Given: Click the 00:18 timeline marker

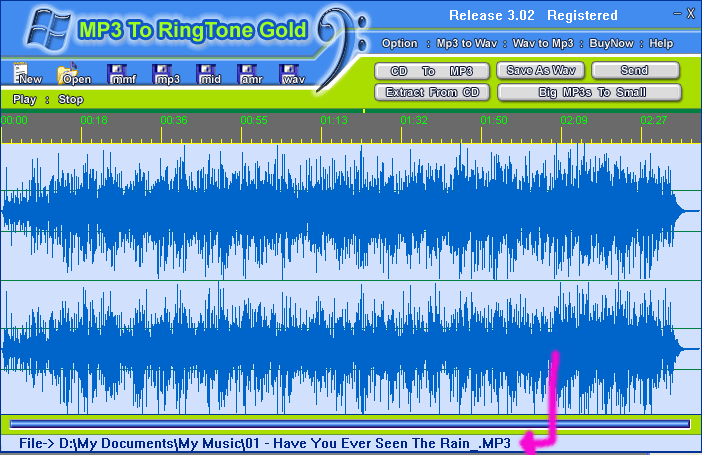Looking at the screenshot, I should pos(94,120).
